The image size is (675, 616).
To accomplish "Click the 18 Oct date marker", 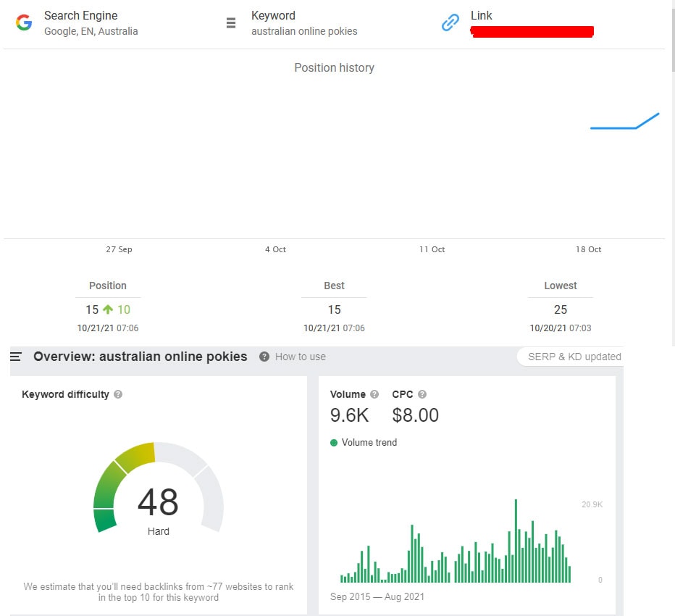I will coord(588,249).
